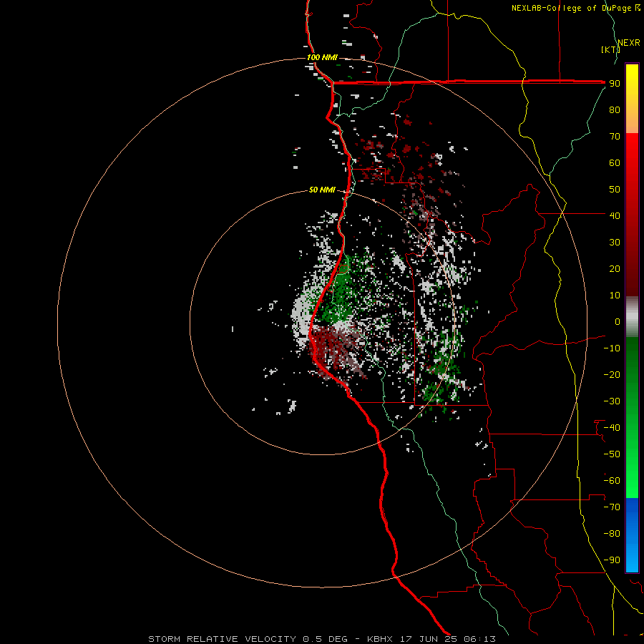This screenshot has width=644, height=644.
Task: Click the "06:13" timestamp in caption
Action: (x=479, y=639)
